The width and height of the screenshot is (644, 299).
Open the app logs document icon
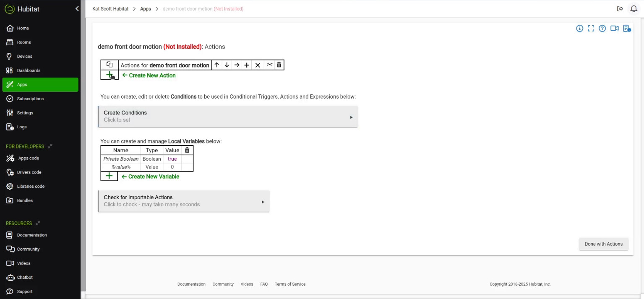(627, 29)
